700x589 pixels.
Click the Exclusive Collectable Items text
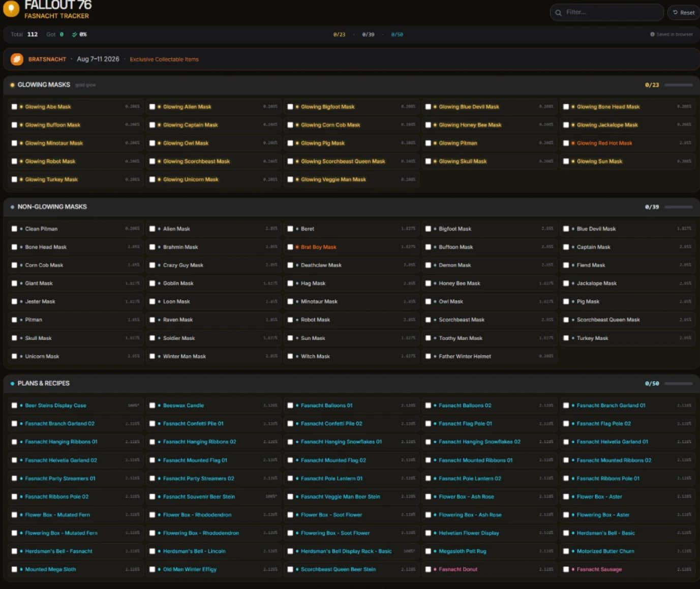pyautogui.click(x=164, y=59)
